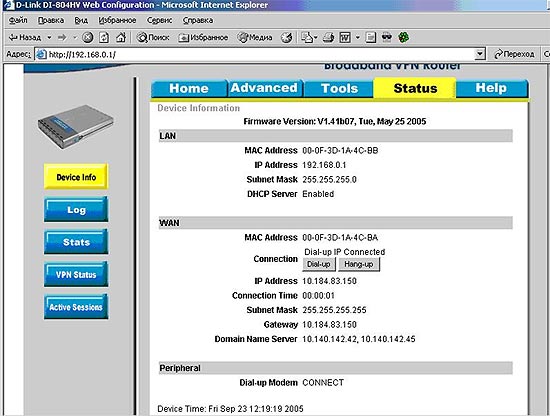The width and height of the screenshot is (550, 416).
Task: Click the green ICQ flower icon
Action: click(x=403, y=37)
